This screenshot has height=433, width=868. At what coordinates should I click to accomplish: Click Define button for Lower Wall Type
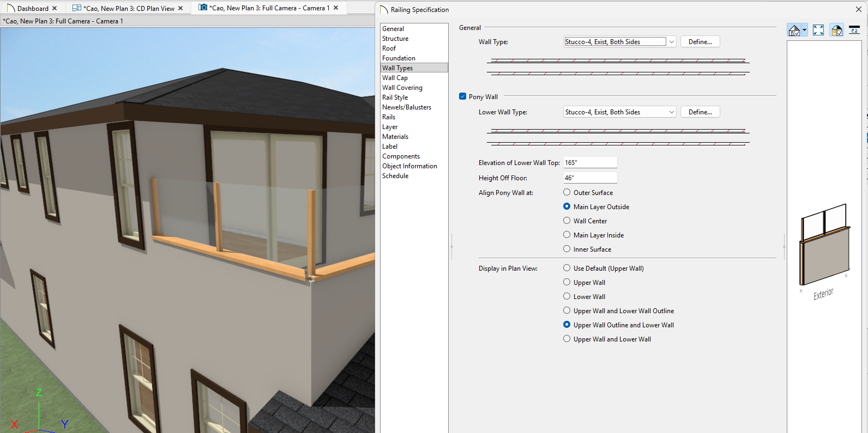click(x=700, y=112)
